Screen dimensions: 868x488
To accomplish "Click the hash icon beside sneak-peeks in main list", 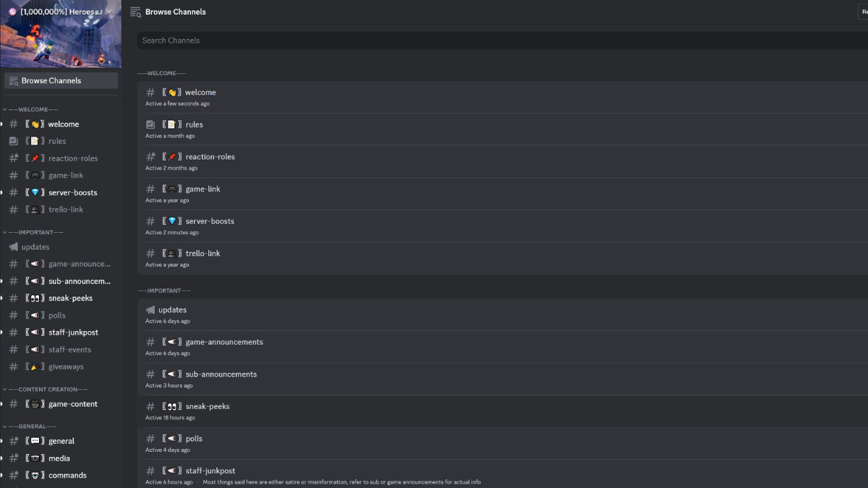I will tap(150, 406).
